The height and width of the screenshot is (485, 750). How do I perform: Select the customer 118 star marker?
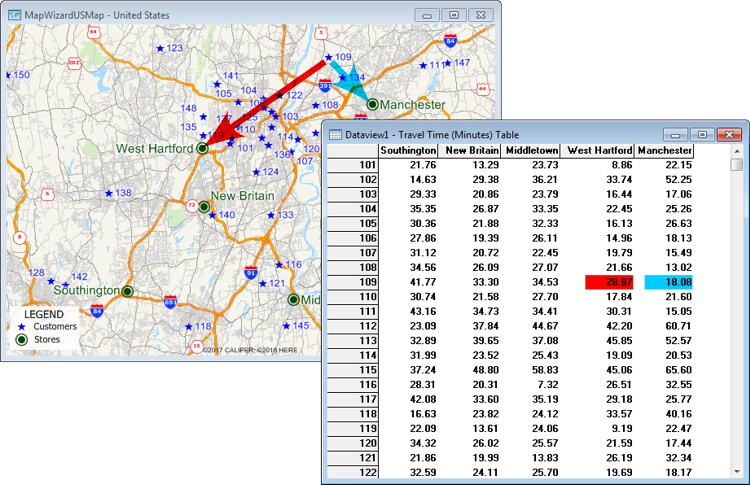186,327
